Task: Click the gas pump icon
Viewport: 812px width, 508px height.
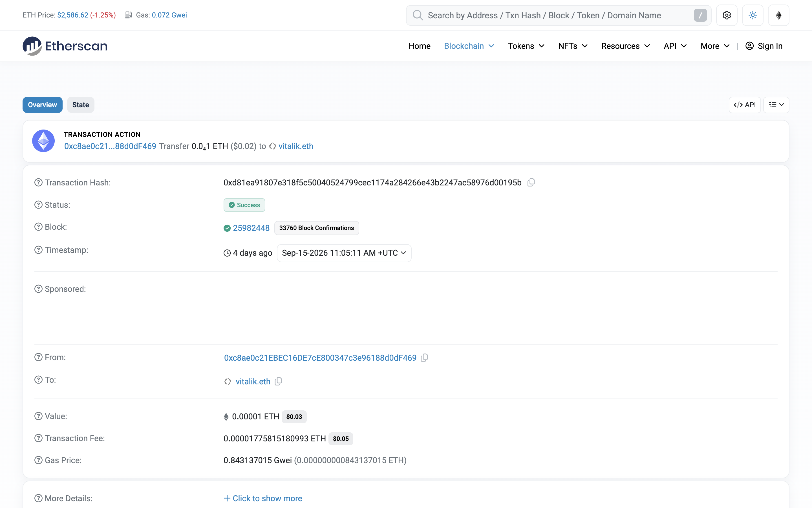Action: coord(129,15)
